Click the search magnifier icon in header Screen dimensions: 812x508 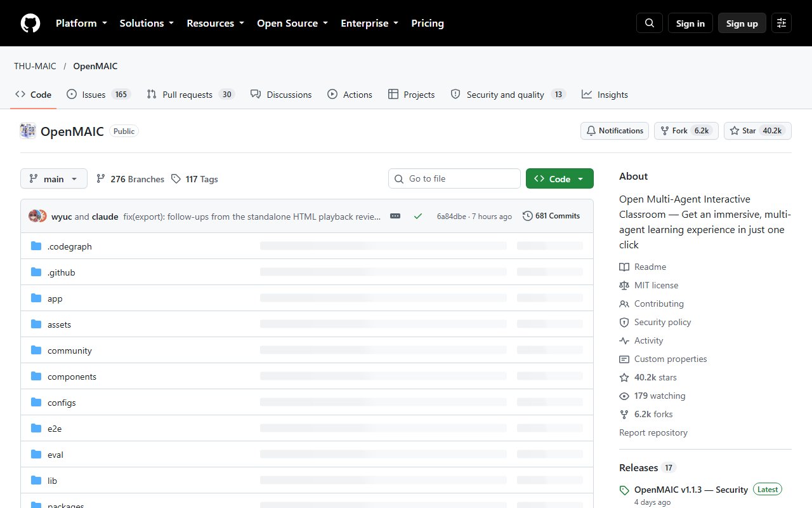point(650,23)
